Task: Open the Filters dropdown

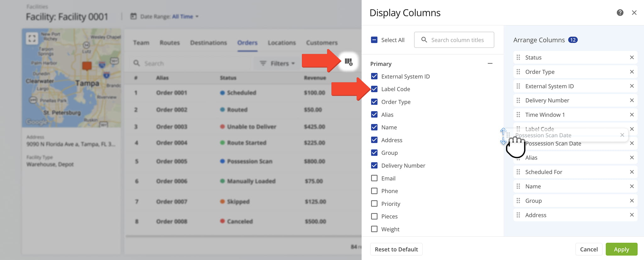Action: pyautogui.click(x=277, y=63)
